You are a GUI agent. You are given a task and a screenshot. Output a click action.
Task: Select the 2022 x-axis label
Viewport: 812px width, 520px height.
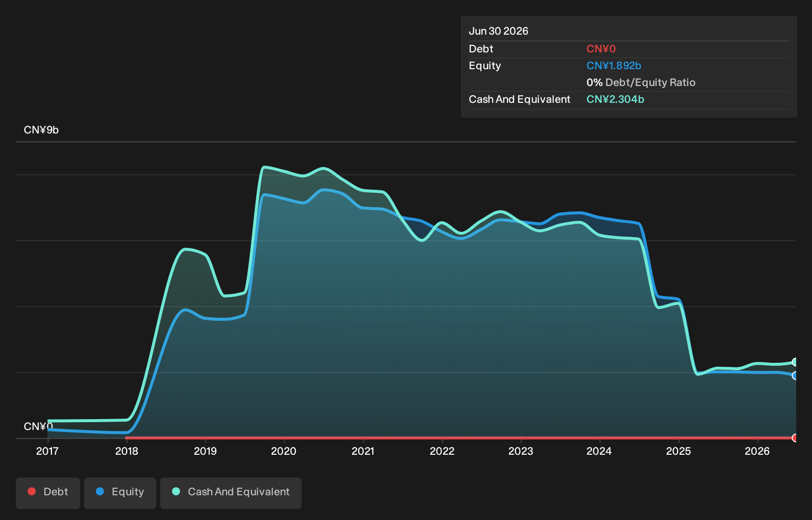(x=442, y=451)
